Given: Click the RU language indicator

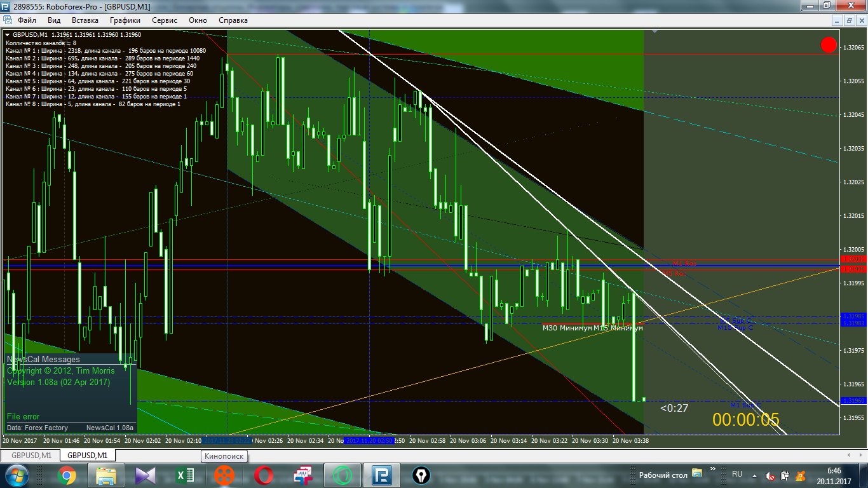Looking at the screenshot, I should point(737,474).
